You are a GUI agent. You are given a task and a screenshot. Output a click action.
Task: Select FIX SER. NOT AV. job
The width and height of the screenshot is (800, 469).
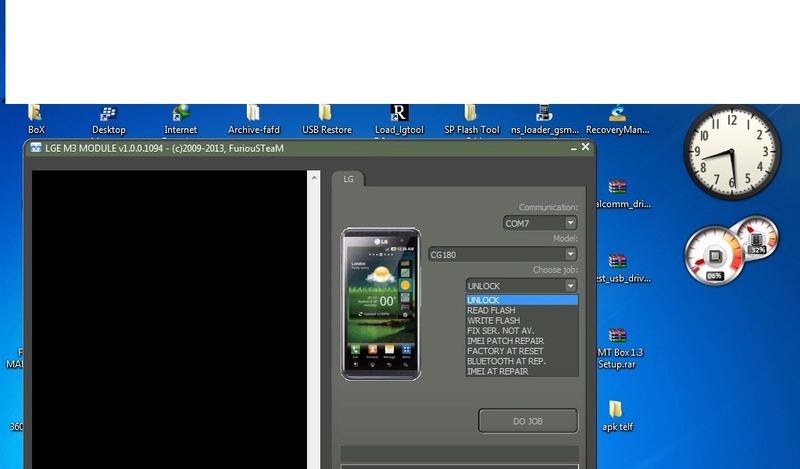pyautogui.click(x=522, y=331)
